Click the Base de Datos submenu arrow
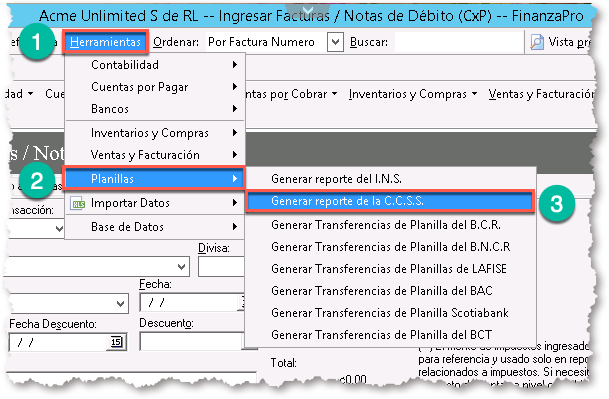The image size is (609, 399). coord(235,227)
